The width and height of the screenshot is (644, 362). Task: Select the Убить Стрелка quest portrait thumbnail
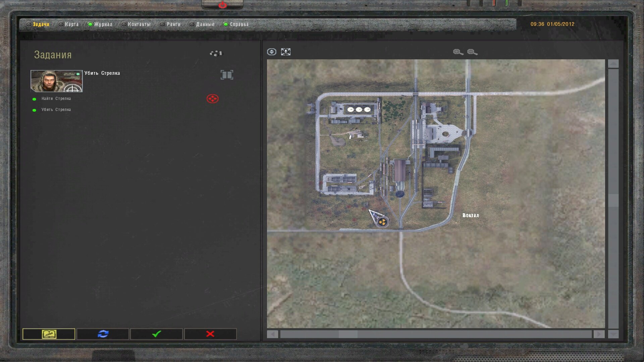56,81
